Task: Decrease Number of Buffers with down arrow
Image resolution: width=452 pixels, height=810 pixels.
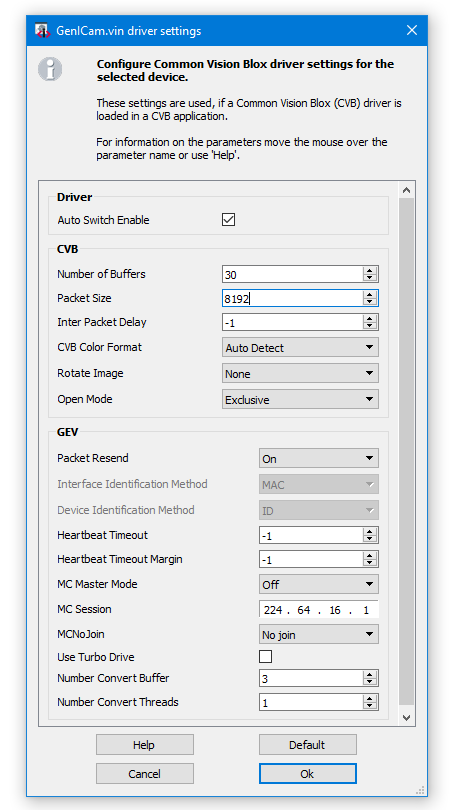Action: (369, 278)
